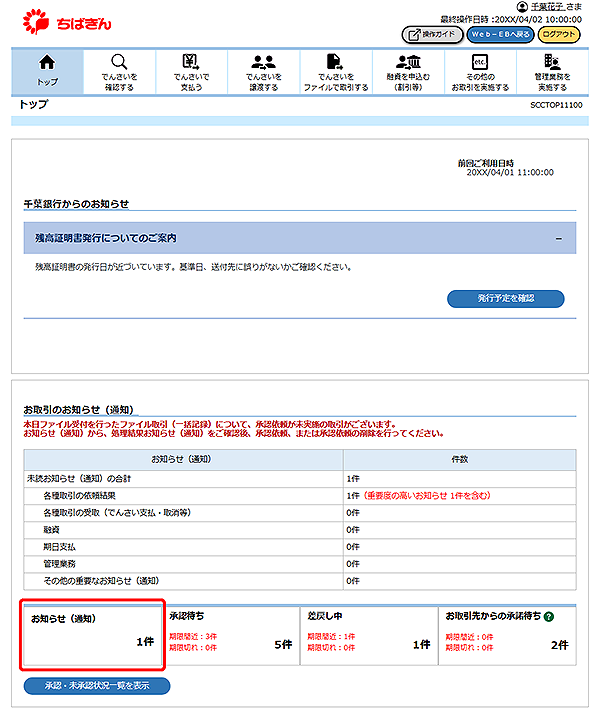Click the green help icon beside お取引先からの承諾待ち
The image size is (600, 719).
pos(549,617)
